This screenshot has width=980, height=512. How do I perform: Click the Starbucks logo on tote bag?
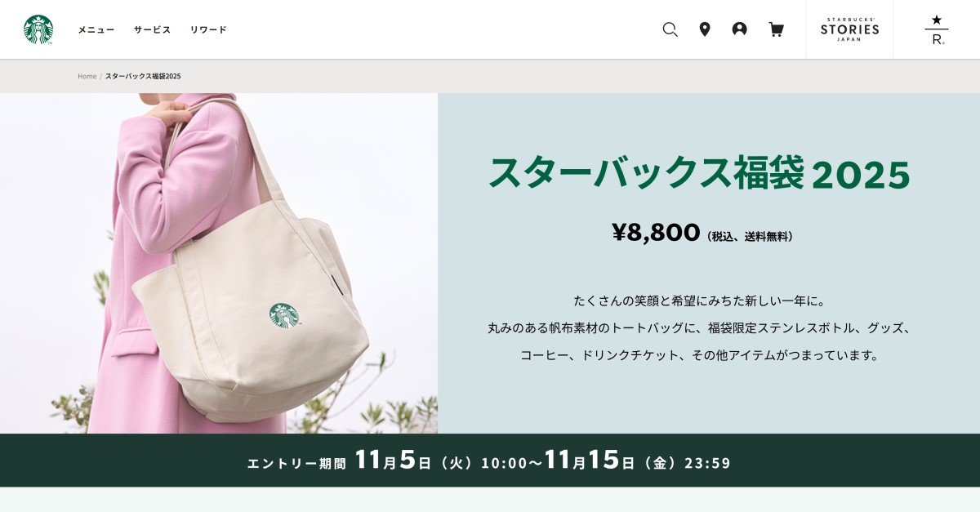[x=283, y=315]
